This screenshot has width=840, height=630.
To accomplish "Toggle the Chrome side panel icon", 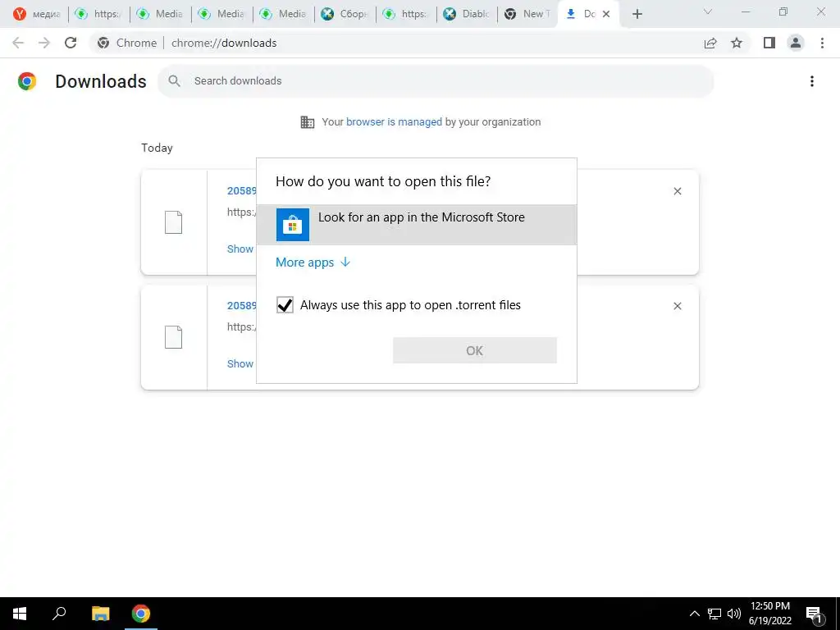I will pos(769,43).
